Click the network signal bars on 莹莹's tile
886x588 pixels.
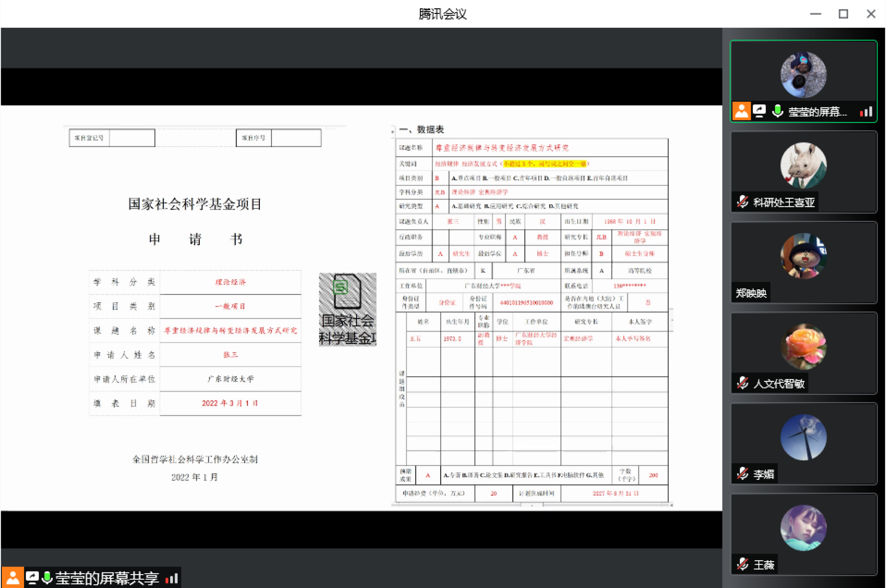(x=866, y=112)
